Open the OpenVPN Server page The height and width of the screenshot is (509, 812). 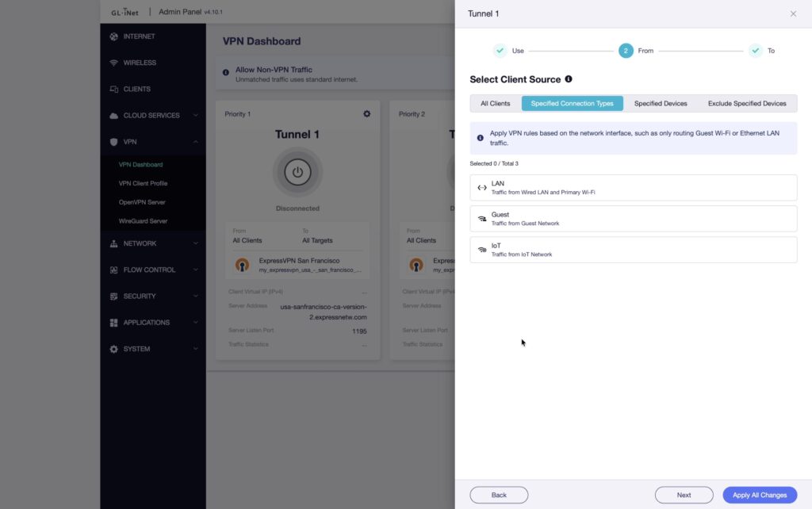[142, 202]
